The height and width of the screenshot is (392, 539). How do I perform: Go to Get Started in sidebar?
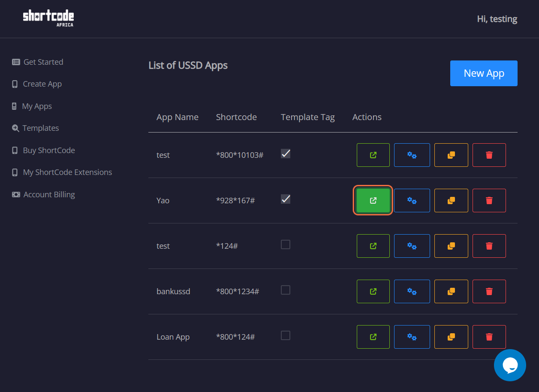pyautogui.click(x=38, y=62)
